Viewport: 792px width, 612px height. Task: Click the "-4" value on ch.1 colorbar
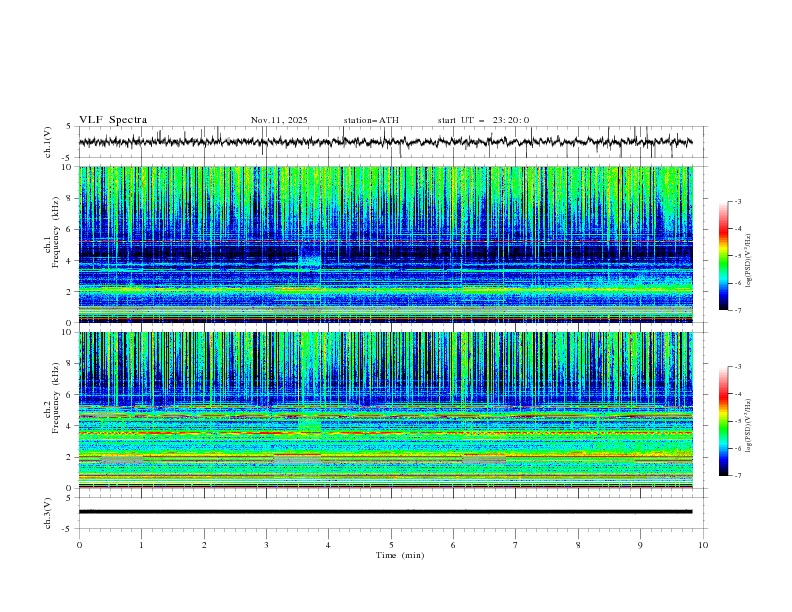737,229
